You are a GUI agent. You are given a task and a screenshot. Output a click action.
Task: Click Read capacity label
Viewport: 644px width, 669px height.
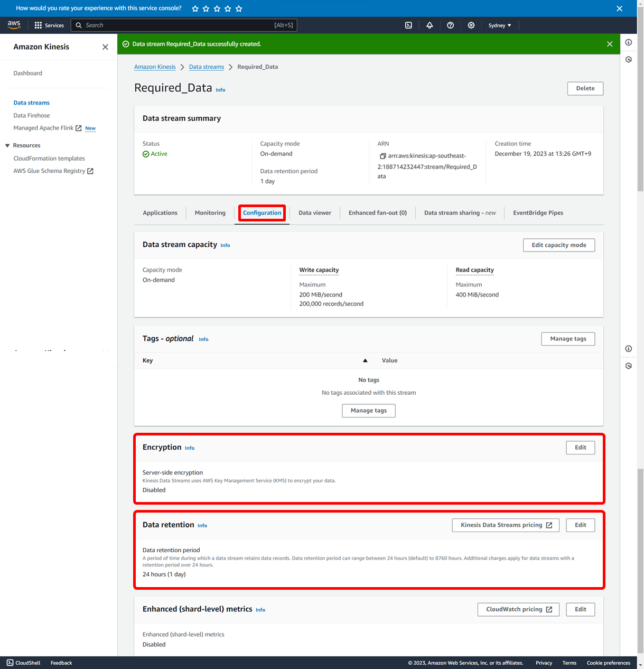475,270
